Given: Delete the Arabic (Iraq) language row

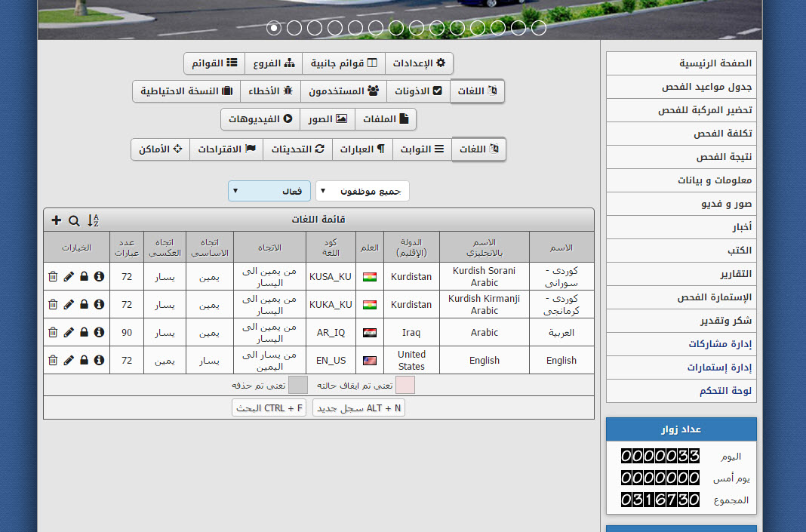Looking at the screenshot, I should [53, 333].
